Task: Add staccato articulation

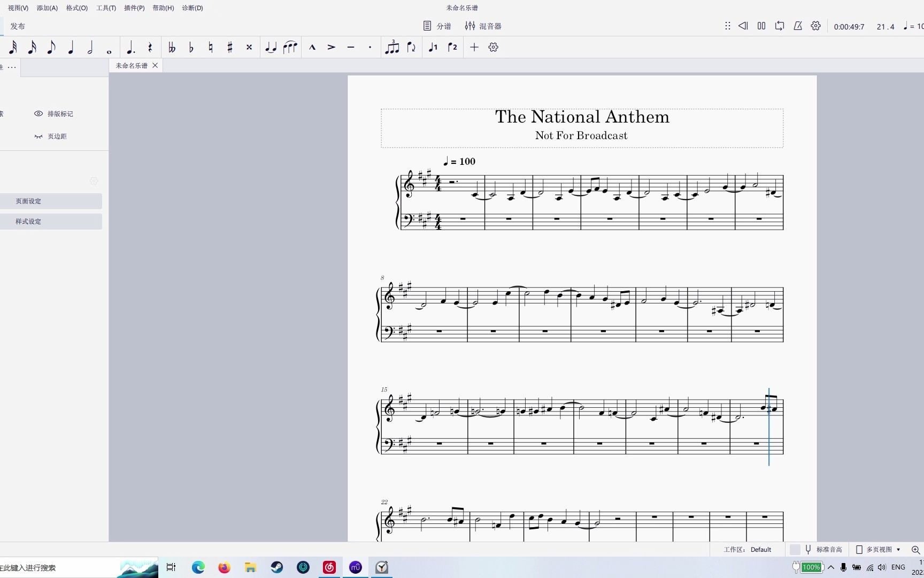Action: click(370, 48)
